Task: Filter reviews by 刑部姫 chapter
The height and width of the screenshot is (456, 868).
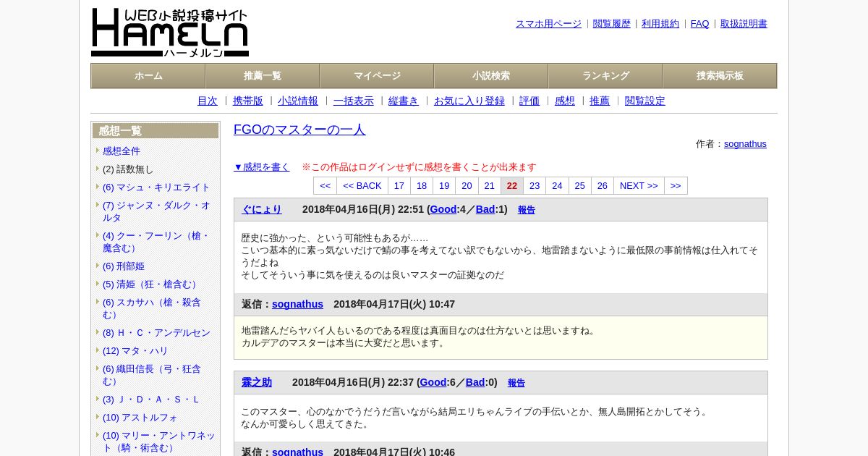Action: tap(124, 266)
